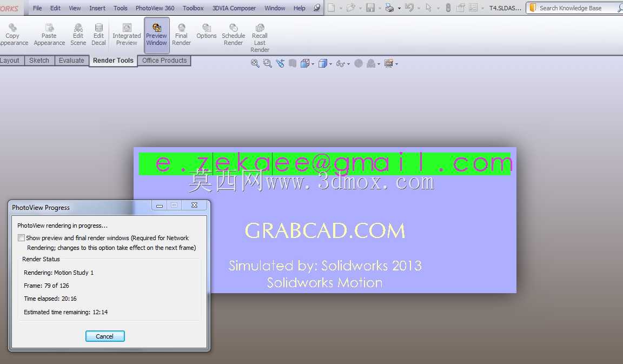The image size is (623, 364).
Task: Click the Undo arrow icon
Action: click(x=409, y=8)
